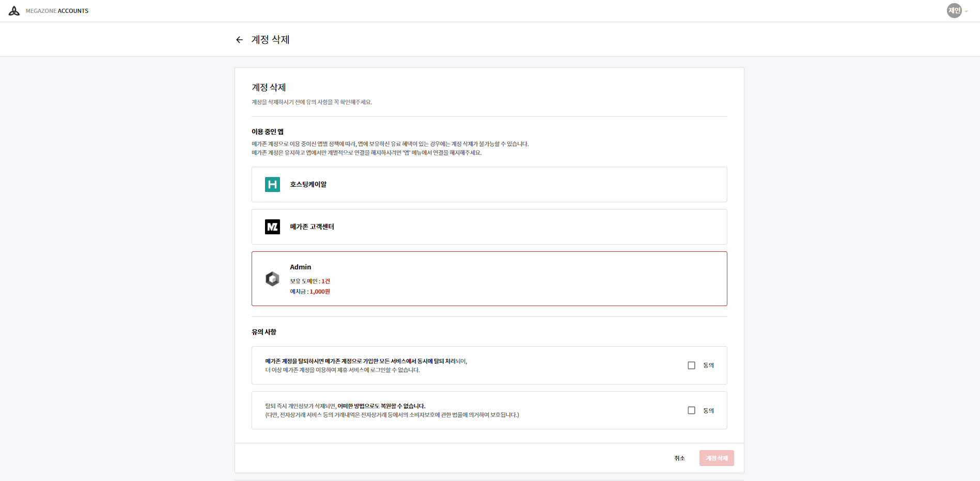Image resolution: width=980 pixels, height=481 pixels.
Task: Select the 호스팅케이알 app name
Action: [308, 184]
